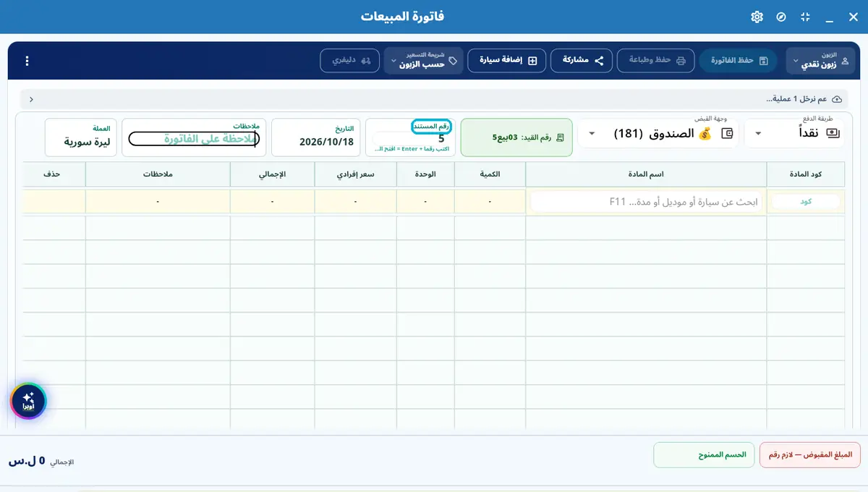Click the invoice total "0 ل.س" at the bottom

[27, 461]
